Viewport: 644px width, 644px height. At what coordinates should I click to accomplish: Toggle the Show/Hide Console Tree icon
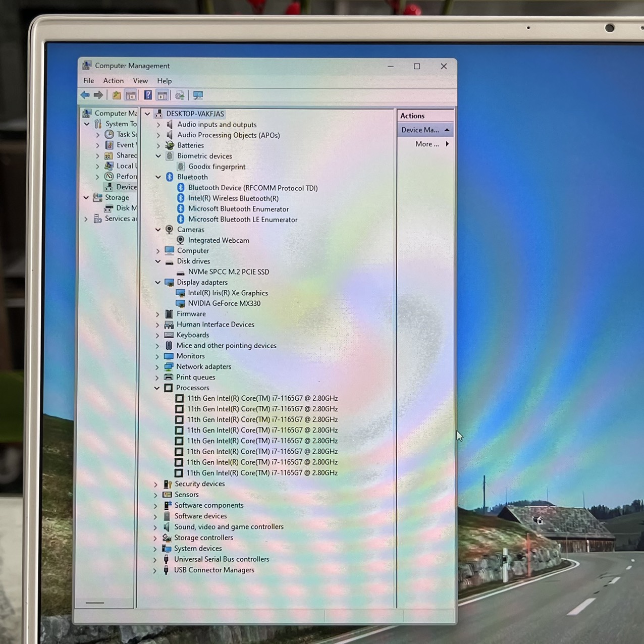pos(131,95)
